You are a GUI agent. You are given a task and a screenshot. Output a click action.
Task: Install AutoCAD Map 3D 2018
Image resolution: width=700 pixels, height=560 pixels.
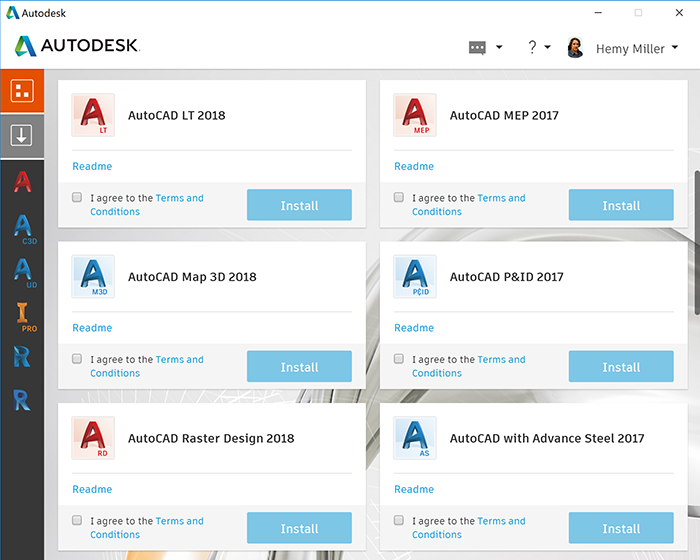299,367
